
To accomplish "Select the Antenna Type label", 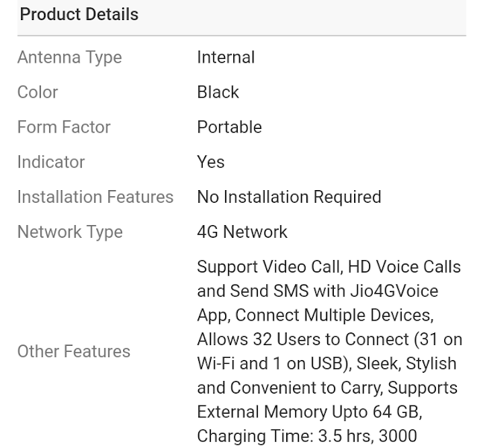I will [69, 57].
